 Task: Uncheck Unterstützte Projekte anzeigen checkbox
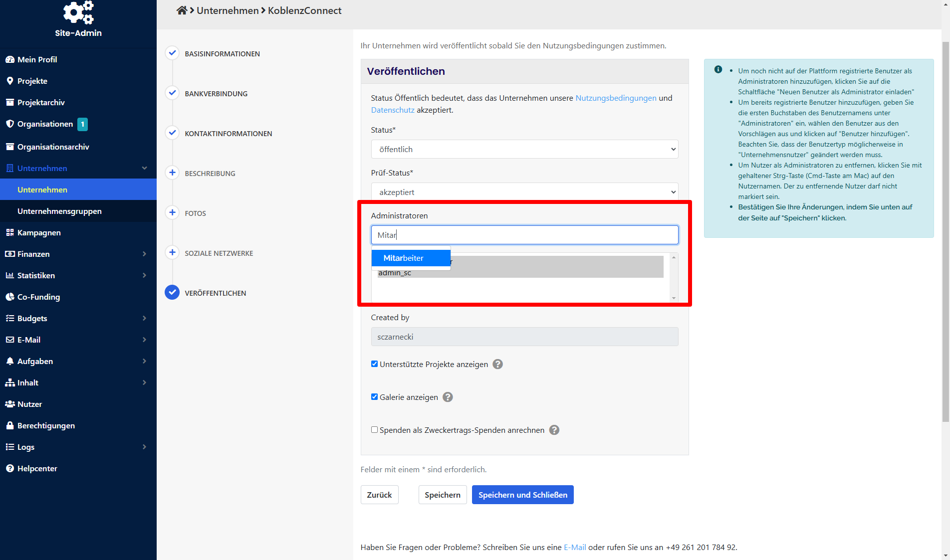[x=374, y=364]
